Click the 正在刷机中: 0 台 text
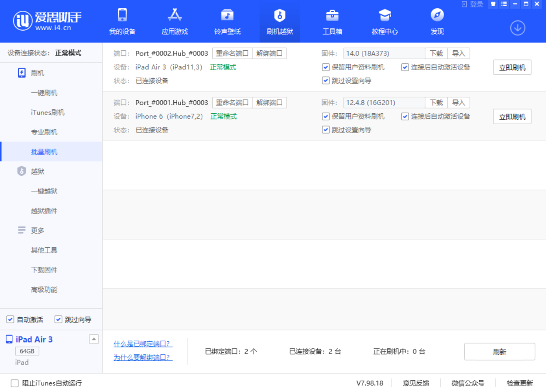 399,351
